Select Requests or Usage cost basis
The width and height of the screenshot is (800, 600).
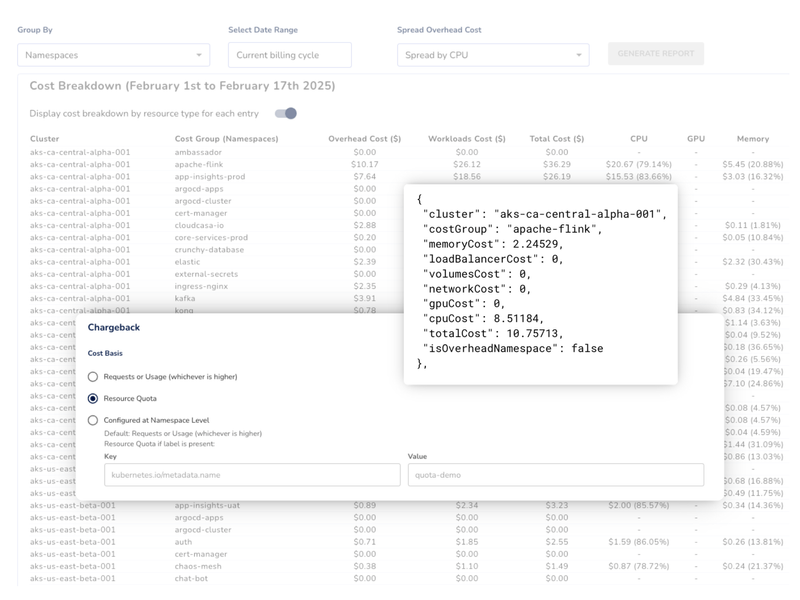(x=93, y=377)
